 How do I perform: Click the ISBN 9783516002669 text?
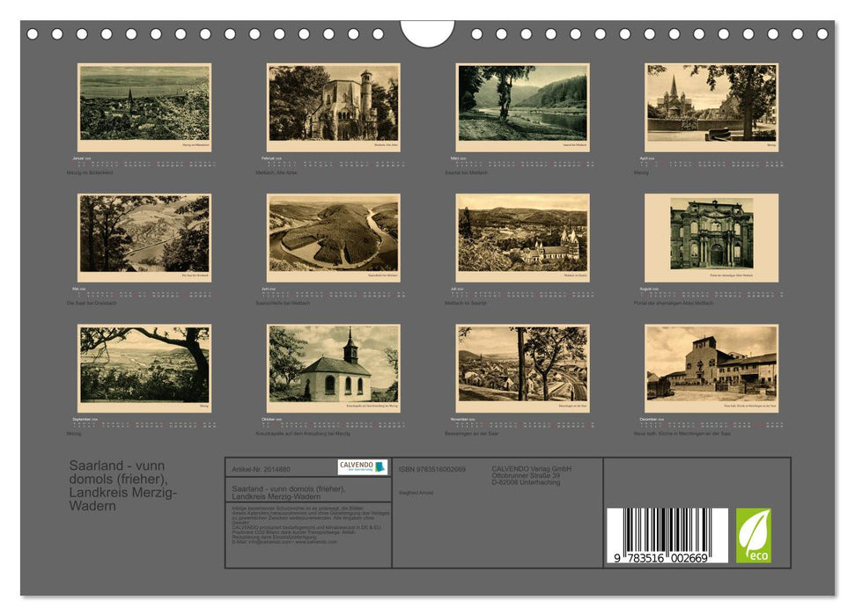click(x=432, y=470)
